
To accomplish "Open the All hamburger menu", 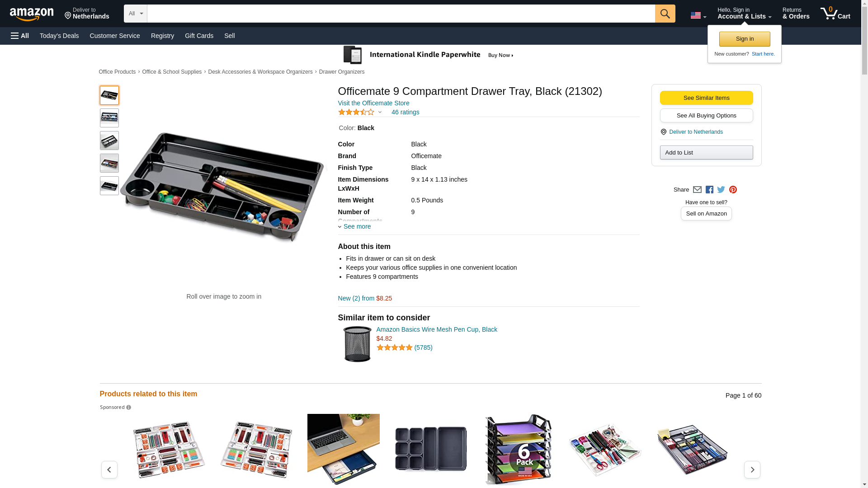I will pyautogui.click(x=20, y=36).
